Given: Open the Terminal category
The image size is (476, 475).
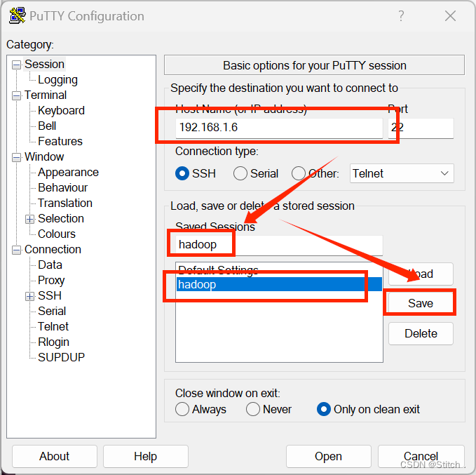Looking at the screenshot, I should point(46,95).
